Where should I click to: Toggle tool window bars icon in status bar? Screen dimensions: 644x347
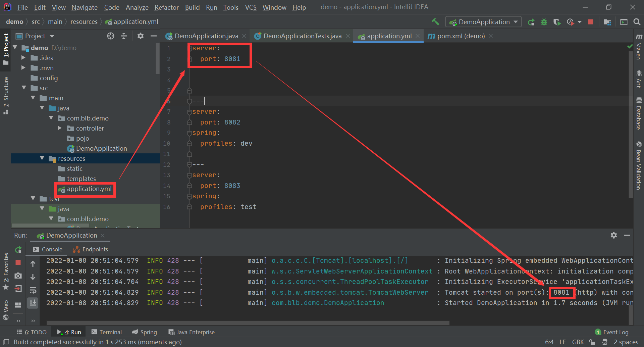point(6,342)
